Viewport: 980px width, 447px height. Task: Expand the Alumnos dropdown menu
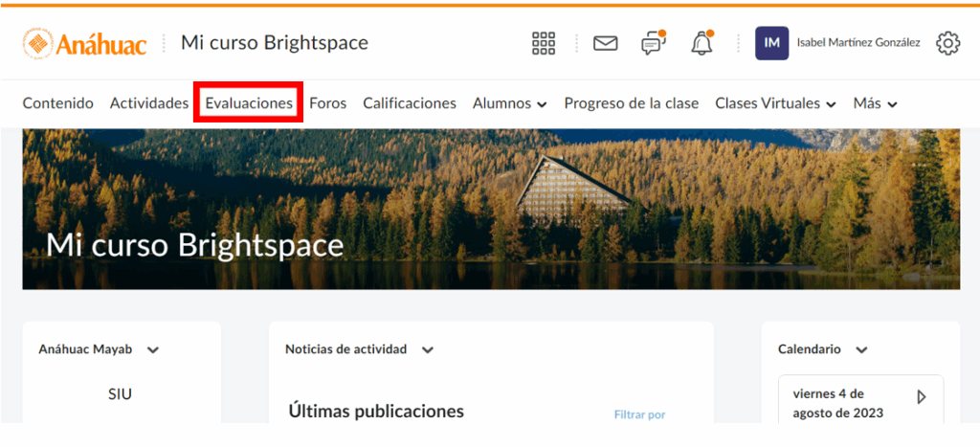(x=509, y=103)
